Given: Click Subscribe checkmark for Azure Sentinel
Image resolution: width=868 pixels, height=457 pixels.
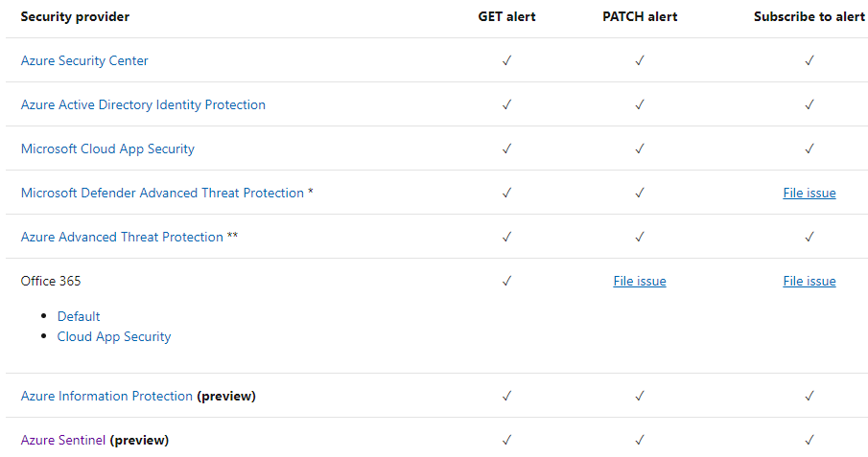Looking at the screenshot, I should pos(809,440).
